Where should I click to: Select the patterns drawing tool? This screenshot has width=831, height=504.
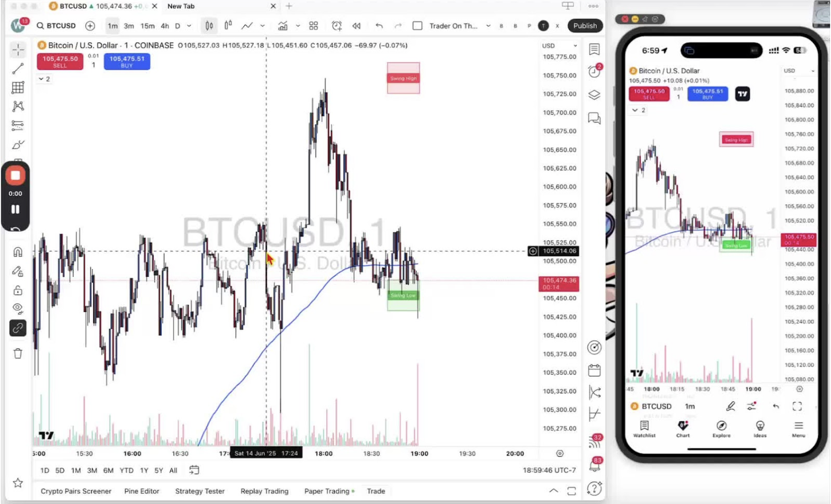coord(18,106)
